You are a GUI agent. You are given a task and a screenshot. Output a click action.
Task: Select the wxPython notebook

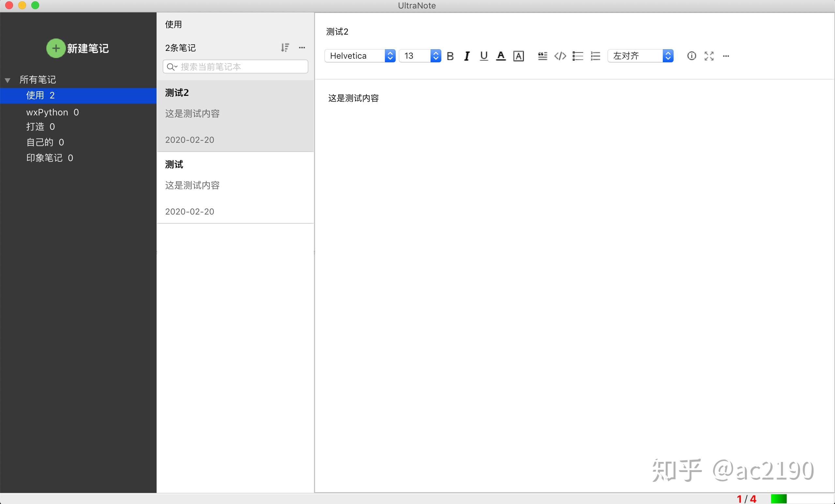pyautogui.click(x=53, y=112)
